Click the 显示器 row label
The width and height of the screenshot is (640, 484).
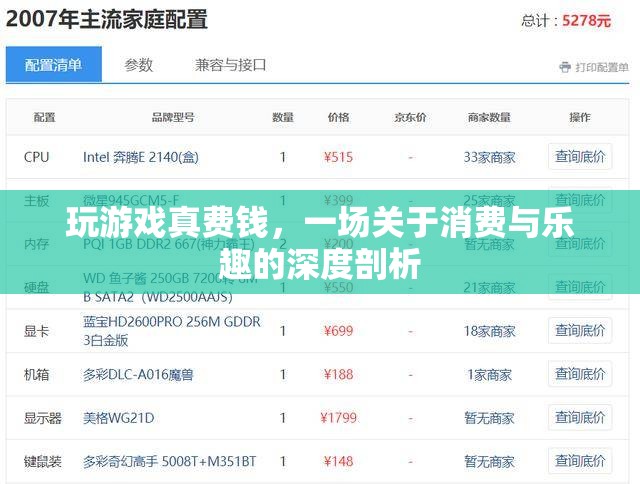pos(42,418)
